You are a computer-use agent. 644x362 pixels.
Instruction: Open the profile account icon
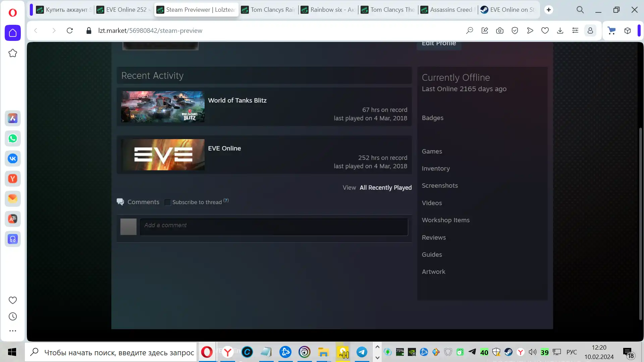coord(590,31)
